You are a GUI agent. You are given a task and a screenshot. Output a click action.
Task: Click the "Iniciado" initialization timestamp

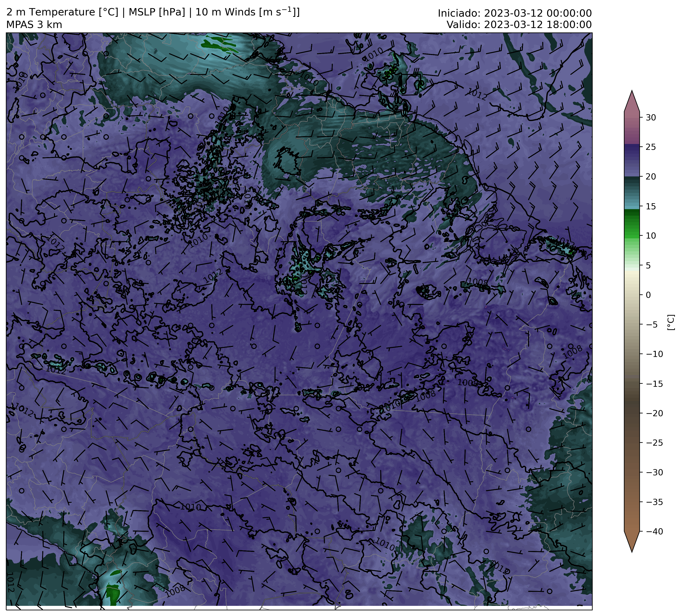[515, 13]
